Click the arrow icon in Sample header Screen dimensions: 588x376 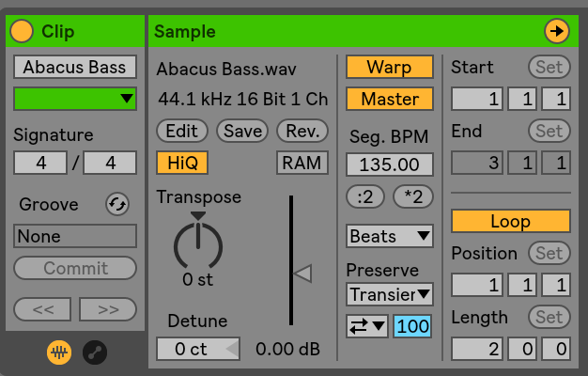coord(557,31)
